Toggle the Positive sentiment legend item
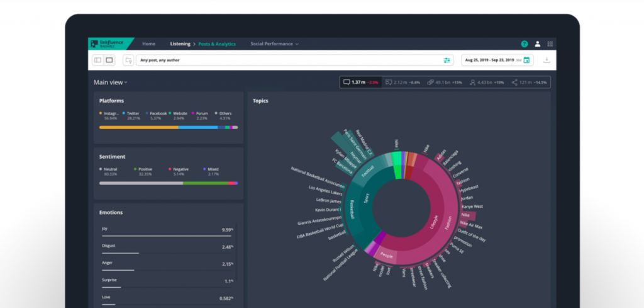 tap(143, 171)
